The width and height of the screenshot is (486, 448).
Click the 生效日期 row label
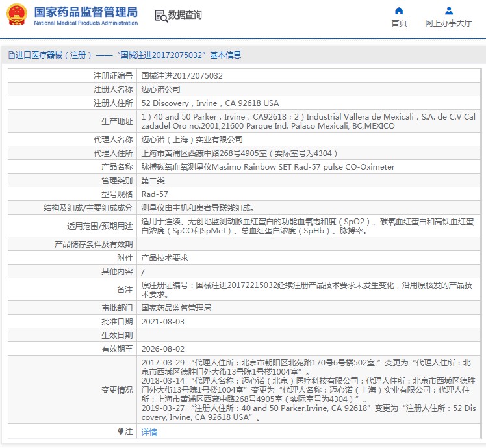click(117, 336)
